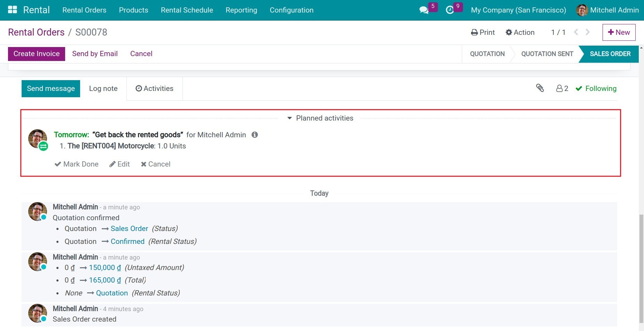Image resolution: width=644 pixels, height=331 pixels.
Task: Click 'Quotation confirmed' message text
Action: click(x=86, y=218)
